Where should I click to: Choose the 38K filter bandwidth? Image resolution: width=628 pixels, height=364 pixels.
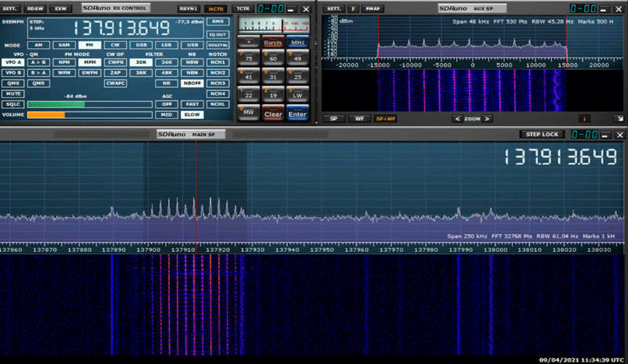141,73
